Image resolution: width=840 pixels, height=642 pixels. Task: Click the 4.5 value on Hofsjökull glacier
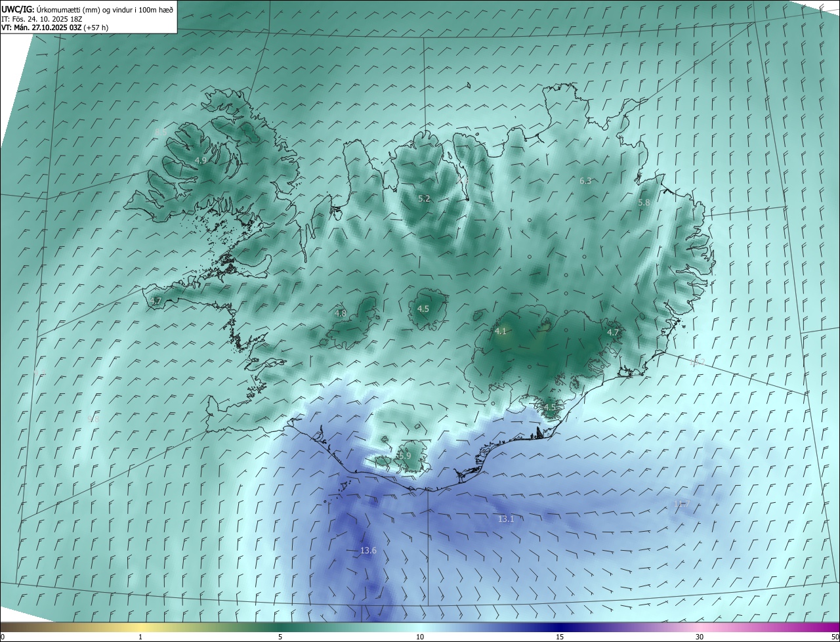pos(423,309)
